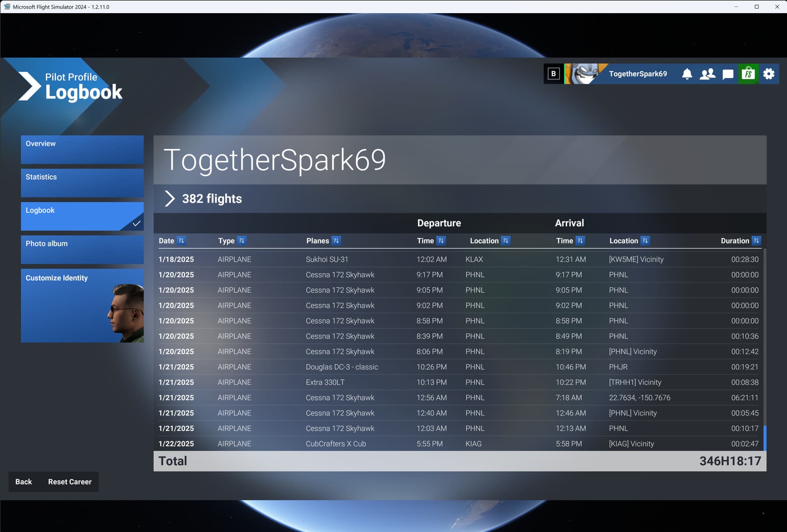Click the TogetherSpark69 username in header bar
This screenshot has height=532, width=787.
click(638, 74)
